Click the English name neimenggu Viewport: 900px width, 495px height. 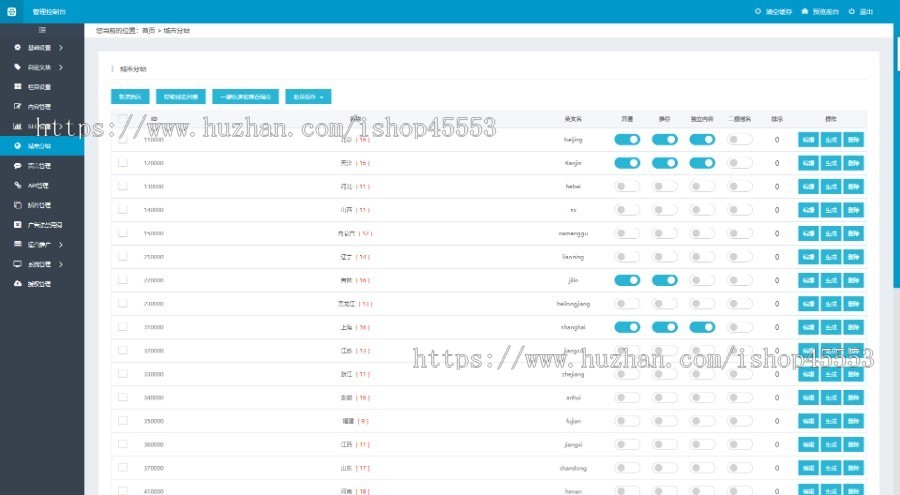573,233
